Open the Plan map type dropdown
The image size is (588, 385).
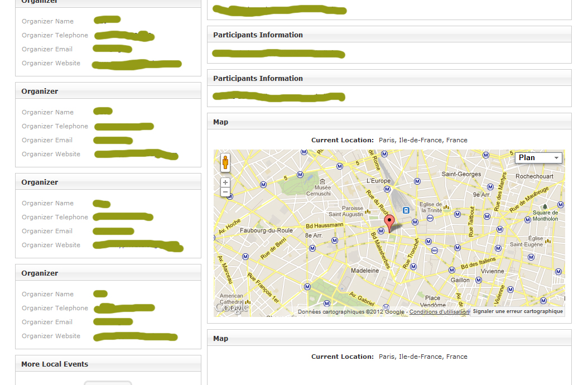tap(538, 158)
